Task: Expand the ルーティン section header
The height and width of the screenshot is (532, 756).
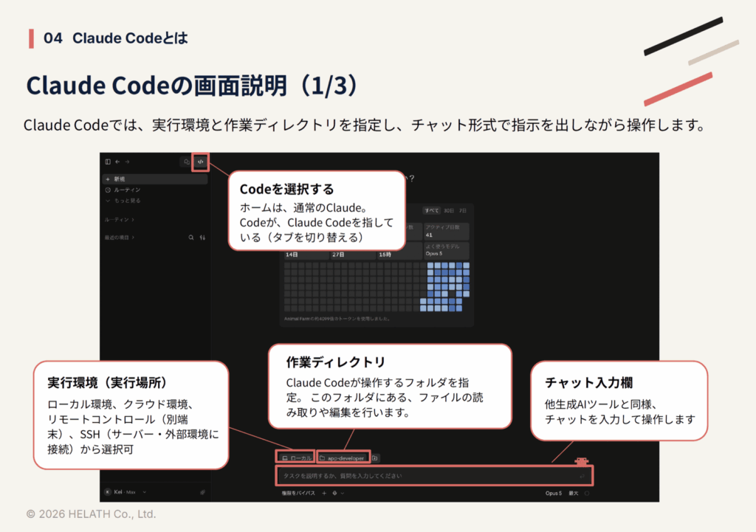Action: click(x=119, y=220)
